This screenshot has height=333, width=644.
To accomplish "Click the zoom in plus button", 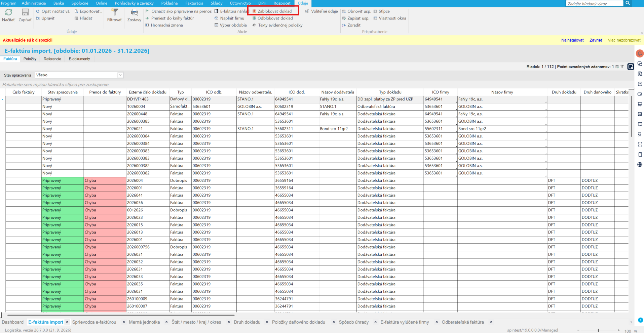I will coord(619,331).
